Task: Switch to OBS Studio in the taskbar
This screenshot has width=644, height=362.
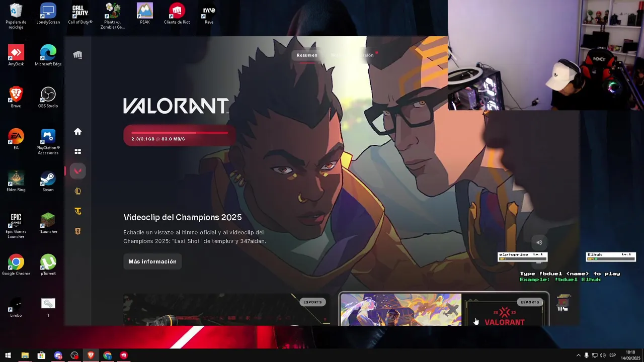Action: click(x=74, y=355)
